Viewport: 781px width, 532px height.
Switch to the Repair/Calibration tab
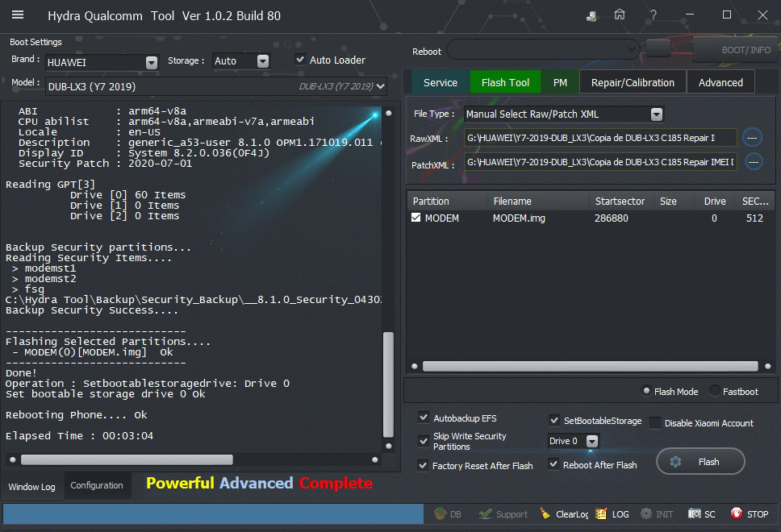[x=633, y=82]
